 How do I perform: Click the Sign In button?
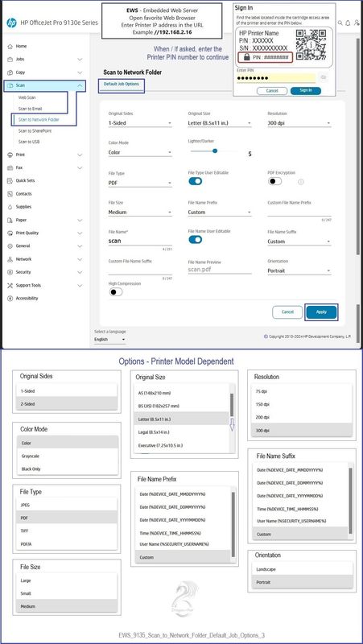click(x=306, y=90)
